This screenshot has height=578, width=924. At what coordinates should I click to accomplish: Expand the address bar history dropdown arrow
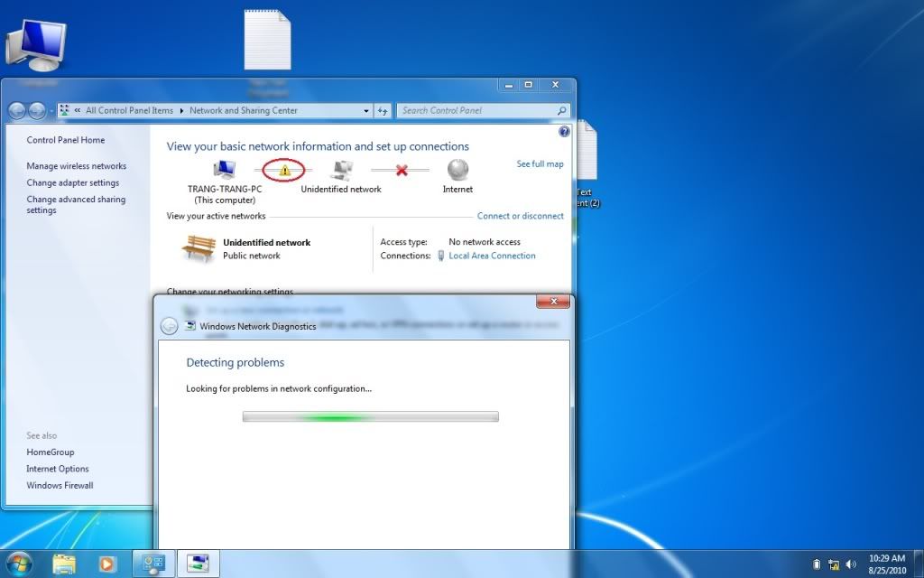click(366, 111)
